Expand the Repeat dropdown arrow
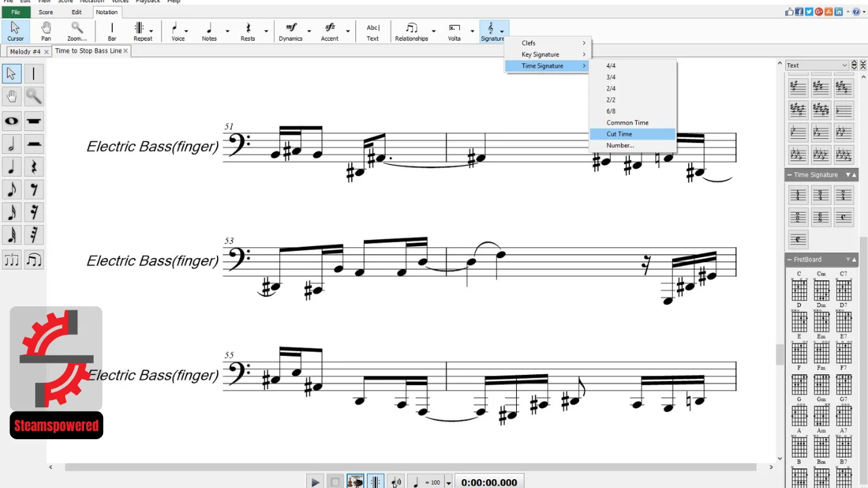The image size is (868, 488). (151, 30)
